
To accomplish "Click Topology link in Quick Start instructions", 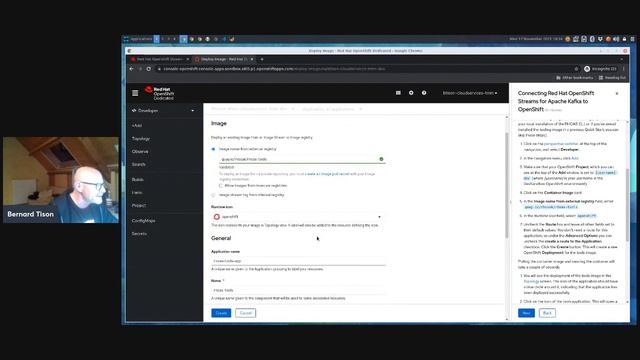I will tap(531, 282).
